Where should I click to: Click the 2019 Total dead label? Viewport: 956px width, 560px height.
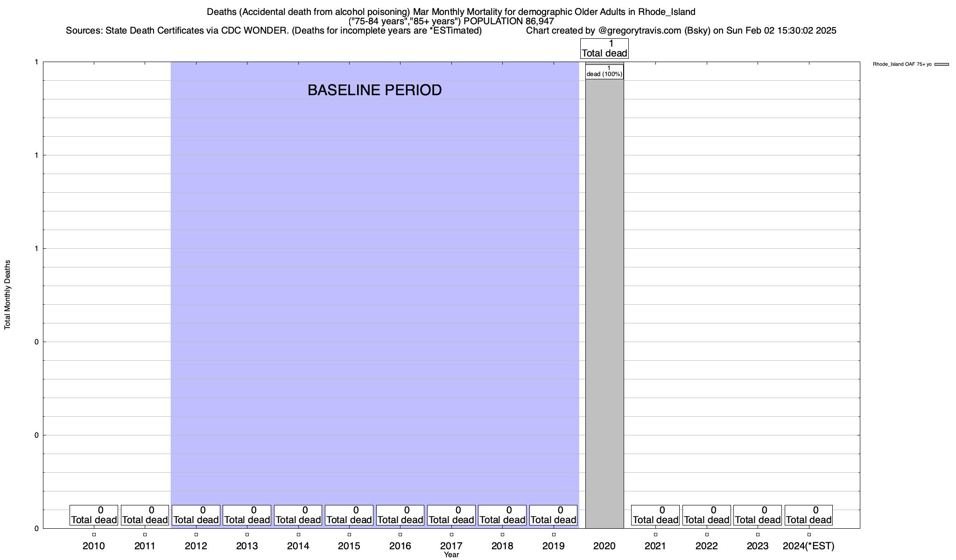[x=553, y=515]
